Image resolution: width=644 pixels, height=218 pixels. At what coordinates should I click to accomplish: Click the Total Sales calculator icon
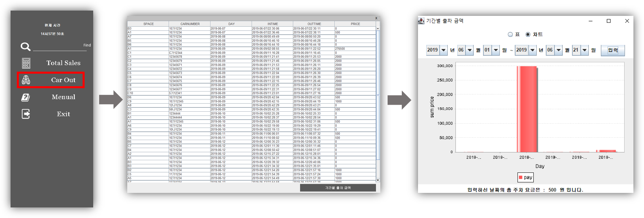tap(26, 63)
